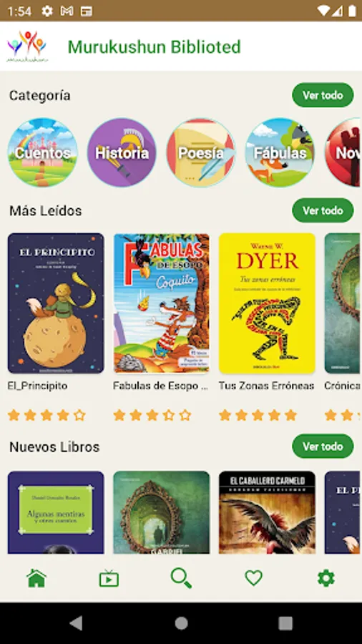Select the Historia category circle

point(122,152)
